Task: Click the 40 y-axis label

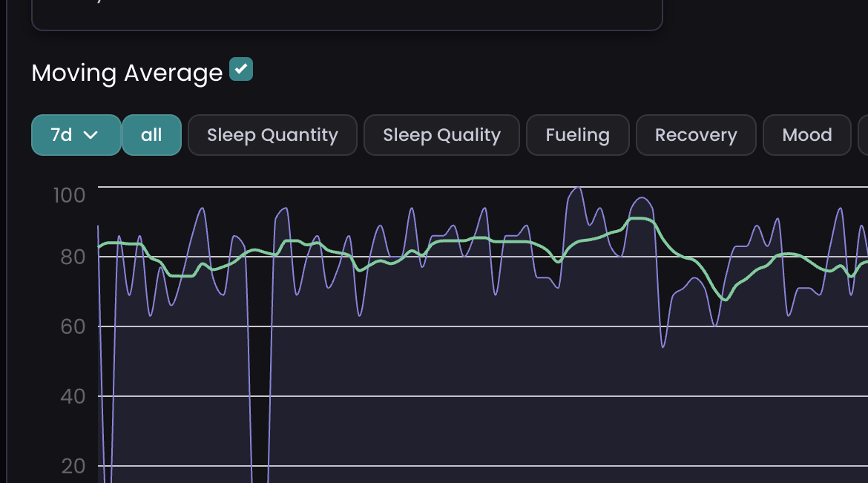Action: [x=73, y=397]
